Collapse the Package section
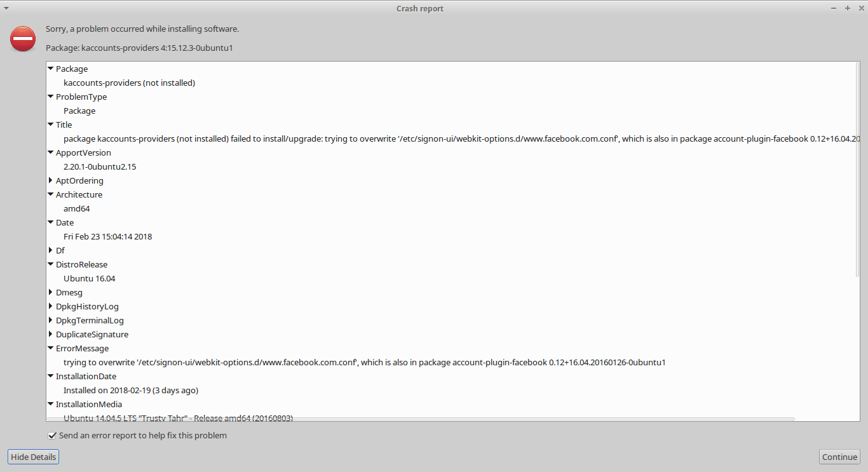 click(51, 69)
